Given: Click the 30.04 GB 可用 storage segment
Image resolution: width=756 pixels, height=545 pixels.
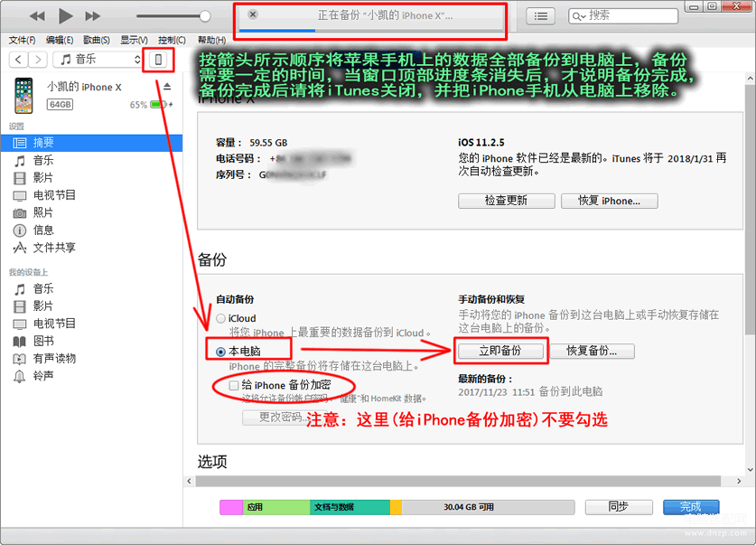Looking at the screenshot, I should click(488, 507).
